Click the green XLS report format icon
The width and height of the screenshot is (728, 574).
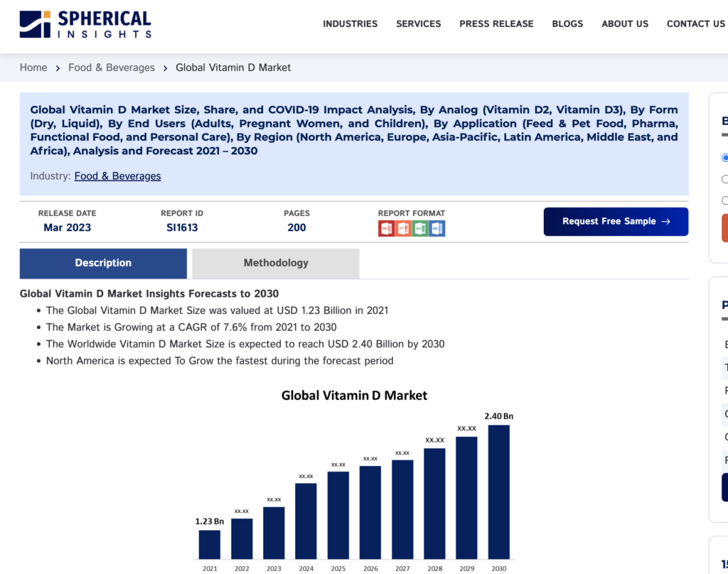coord(420,228)
